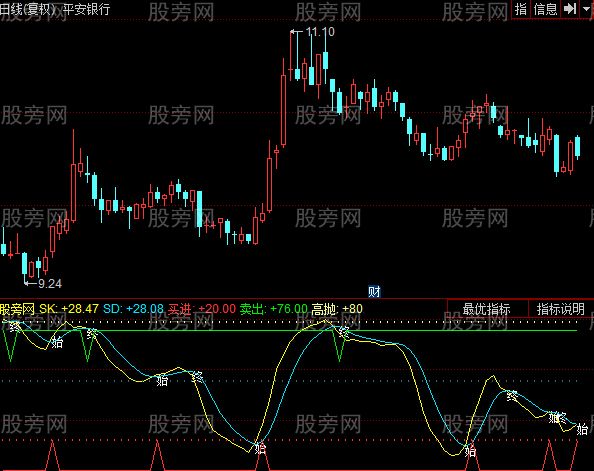594x471 pixels.
Task: Click the 指 indicator button
Action: pos(521,9)
